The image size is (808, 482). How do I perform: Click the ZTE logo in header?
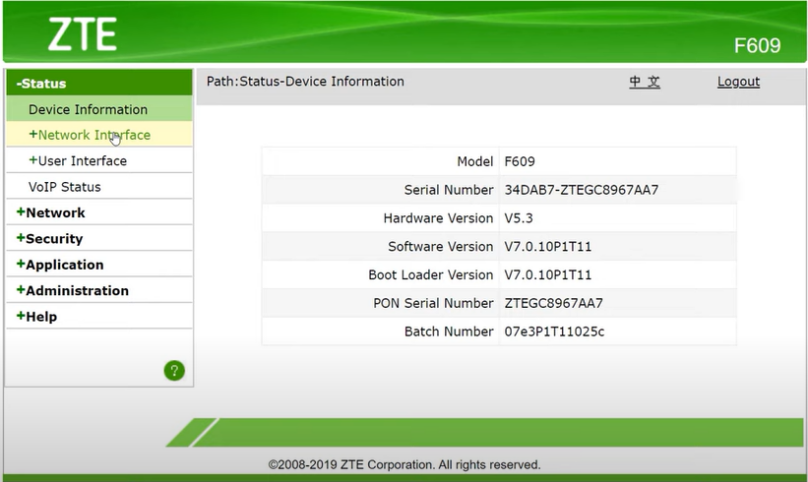(x=82, y=35)
